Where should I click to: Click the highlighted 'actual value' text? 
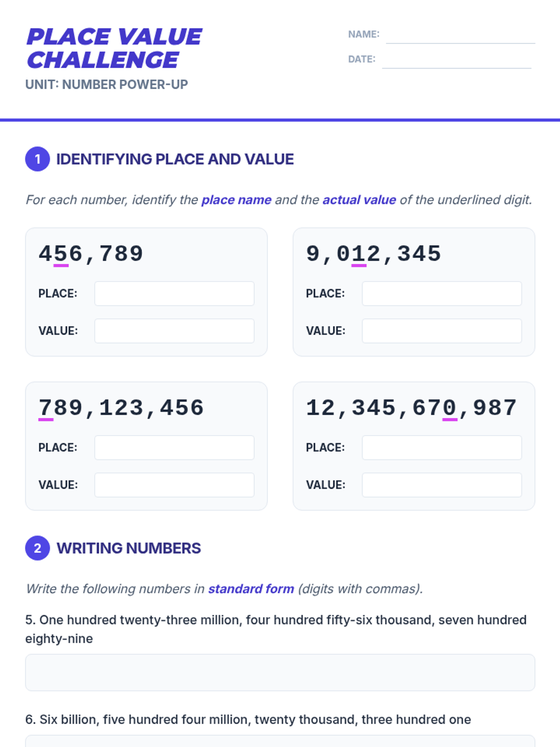(x=359, y=200)
